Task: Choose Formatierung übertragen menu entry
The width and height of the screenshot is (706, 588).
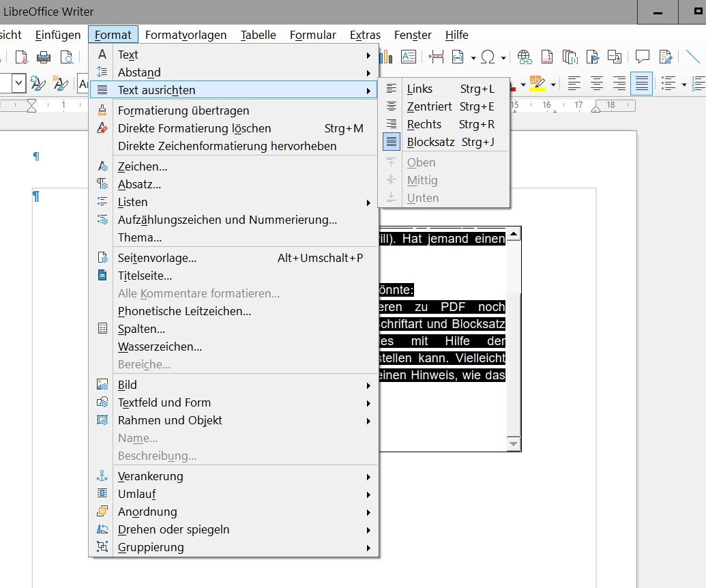Action: 234,111
